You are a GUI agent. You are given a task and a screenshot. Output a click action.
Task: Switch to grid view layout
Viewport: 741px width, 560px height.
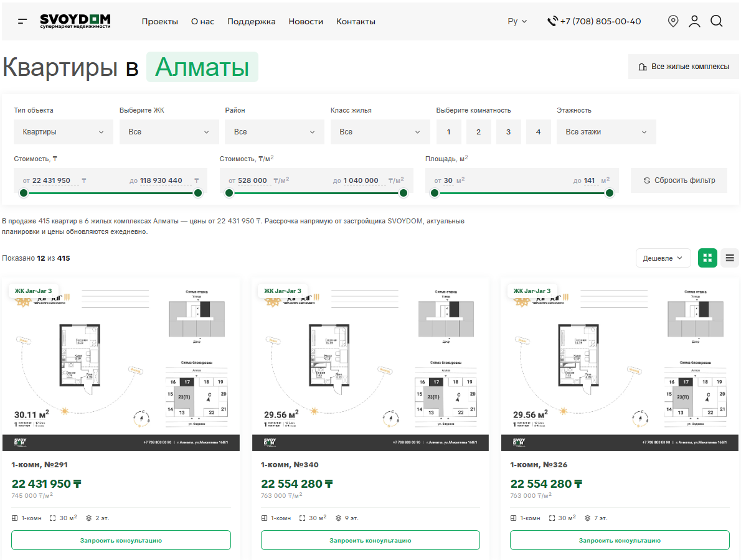pyautogui.click(x=707, y=258)
